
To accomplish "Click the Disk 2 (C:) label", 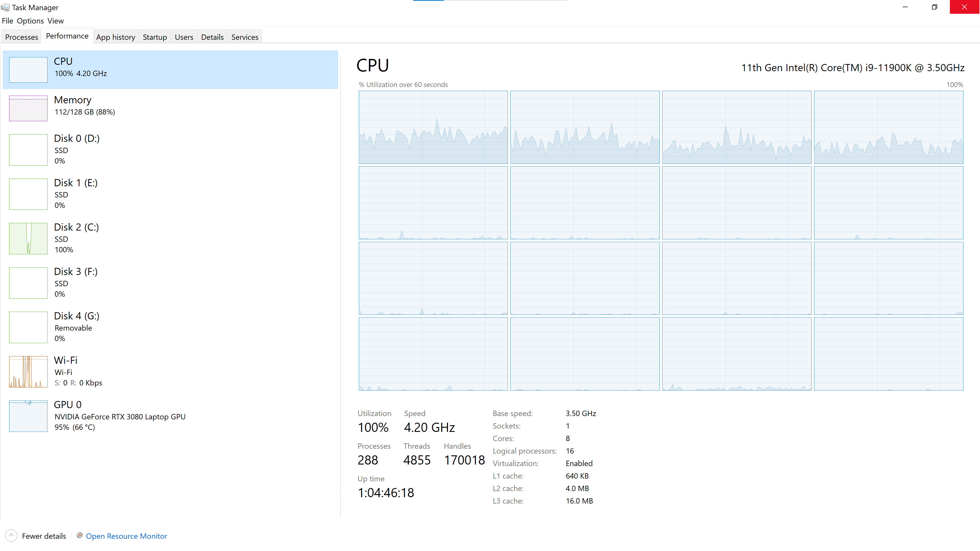I will (77, 227).
